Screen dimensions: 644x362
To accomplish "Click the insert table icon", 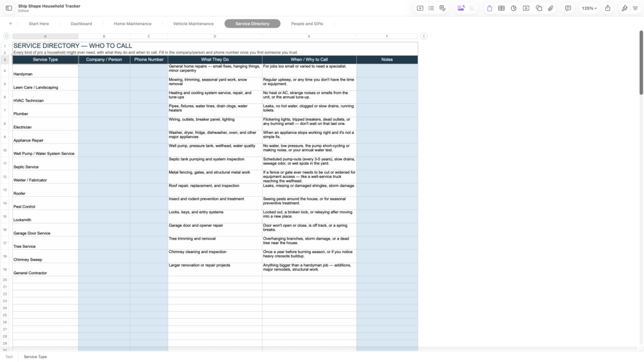I will point(501,8).
